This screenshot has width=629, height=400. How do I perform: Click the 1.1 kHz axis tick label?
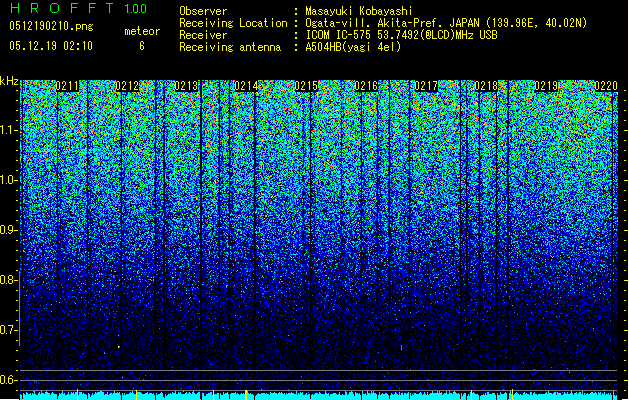(8, 130)
